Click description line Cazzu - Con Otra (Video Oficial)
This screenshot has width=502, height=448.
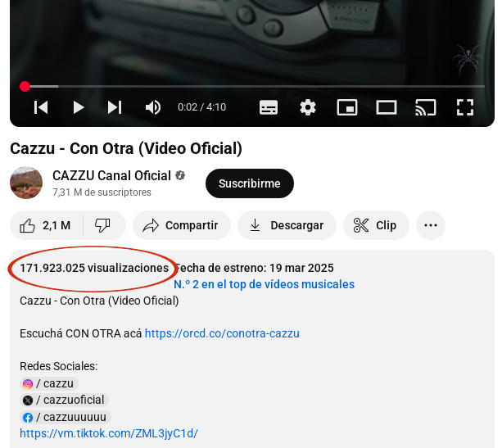99,301
